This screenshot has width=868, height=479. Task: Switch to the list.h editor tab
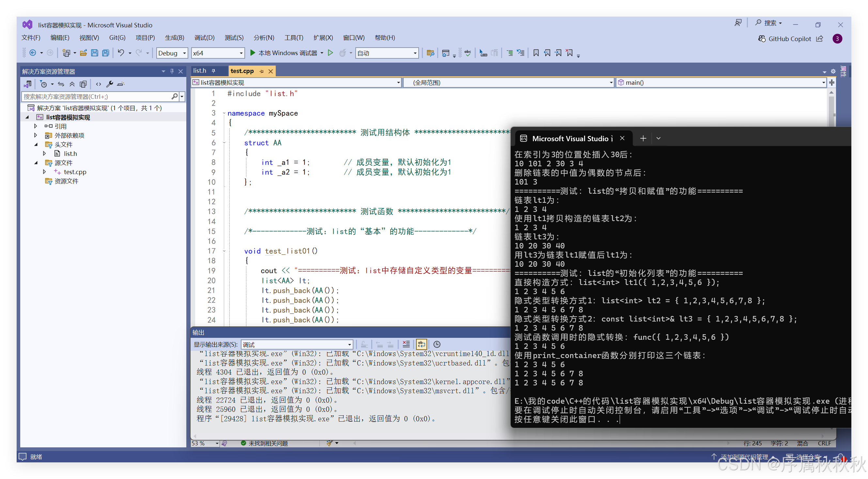(x=200, y=71)
